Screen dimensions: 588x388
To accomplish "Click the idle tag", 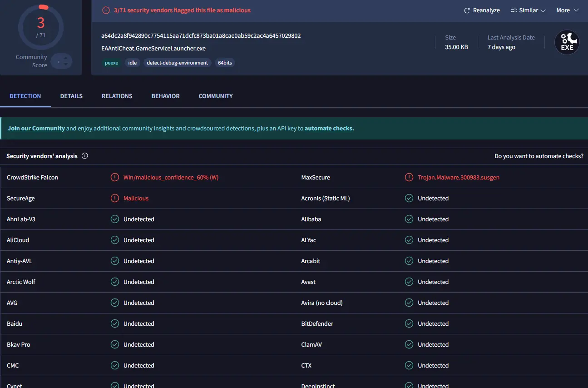I will [x=133, y=63].
